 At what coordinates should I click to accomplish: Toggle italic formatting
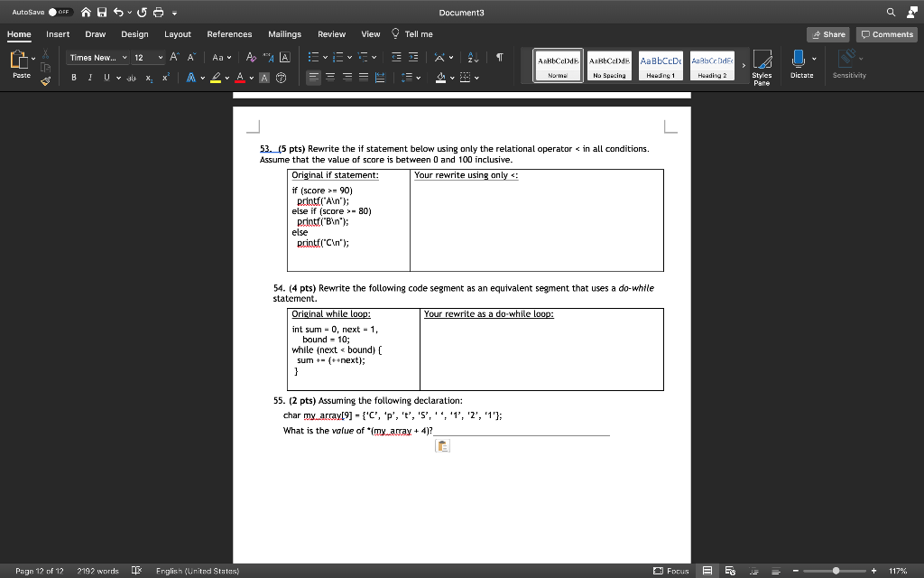click(89, 78)
